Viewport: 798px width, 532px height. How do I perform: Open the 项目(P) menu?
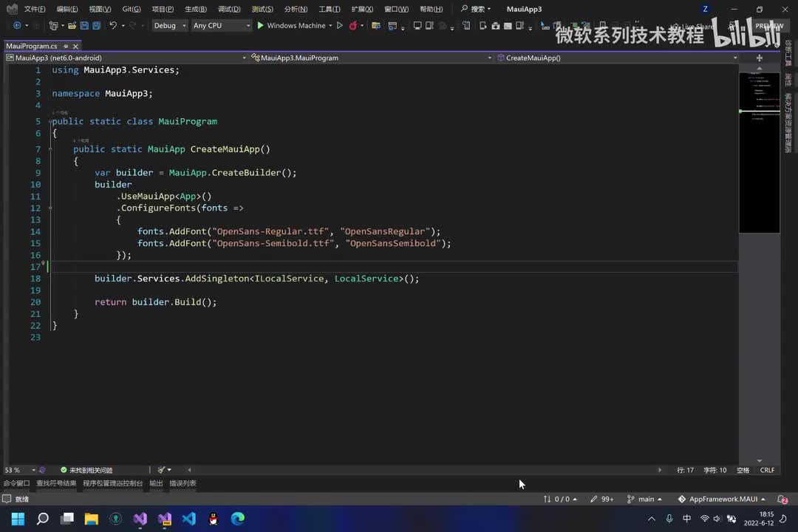(163, 9)
